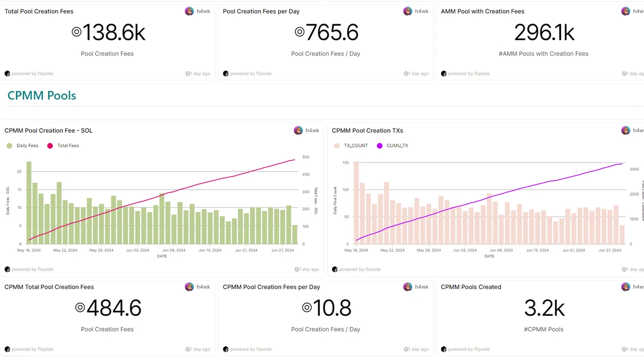Click flipside logo under CPMM Pool Creation TXs chart
Screen dimensions: 644x357
335,270
